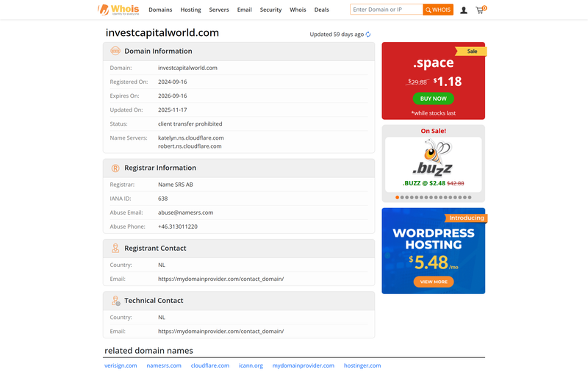Click BUY NOW on the .space ad
588x378 pixels.
[433, 99]
